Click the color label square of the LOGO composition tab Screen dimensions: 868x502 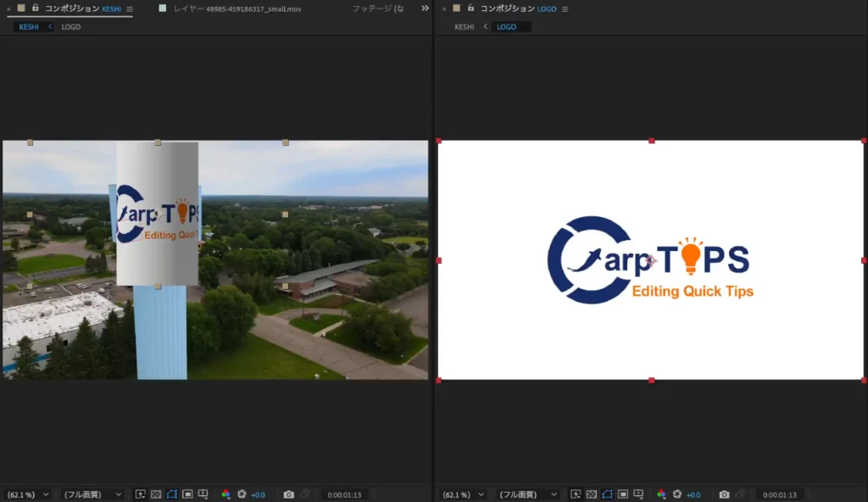(x=456, y=8)
